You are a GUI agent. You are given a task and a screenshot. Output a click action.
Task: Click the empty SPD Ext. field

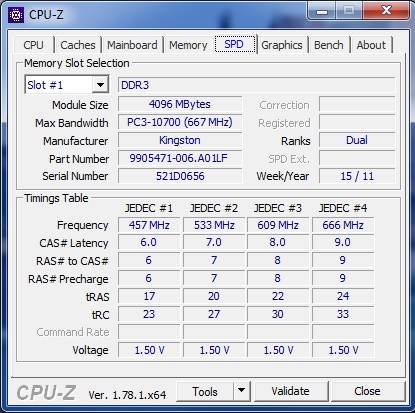[x=357, y=158]
